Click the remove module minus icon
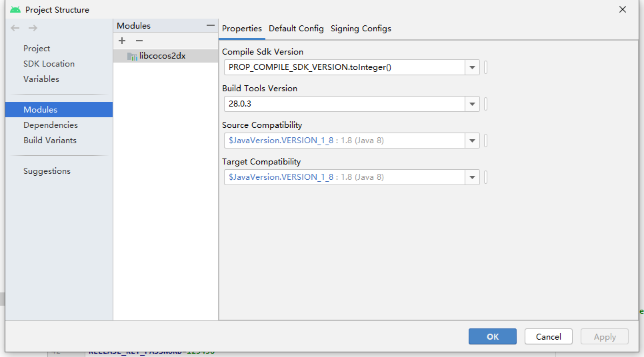This screenshot has width=644, height=357. click(x=139, y=41)
